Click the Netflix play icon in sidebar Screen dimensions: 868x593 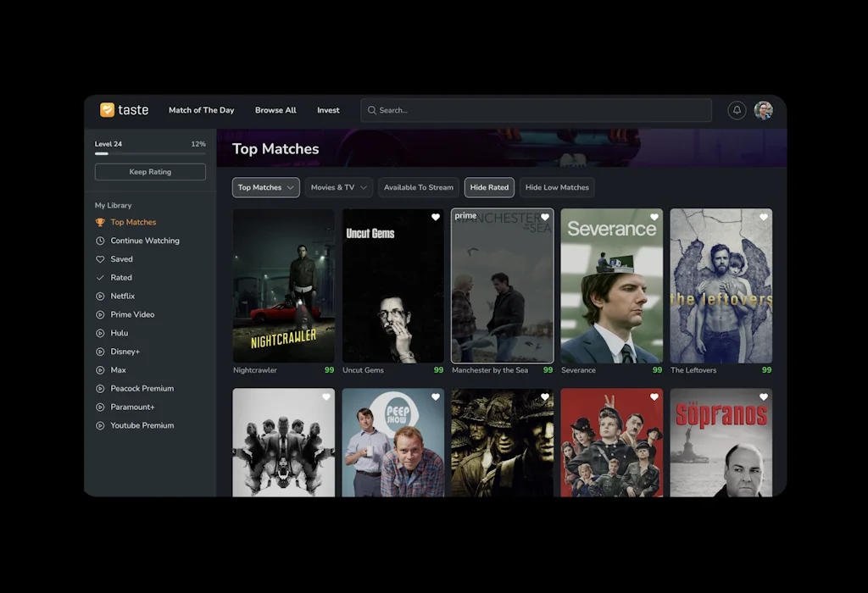(x=100, y=296)
